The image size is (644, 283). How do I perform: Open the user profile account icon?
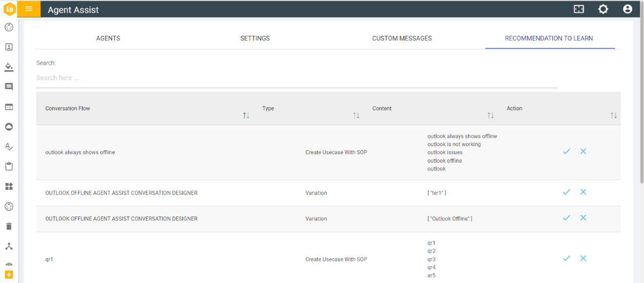click(627, 9)
